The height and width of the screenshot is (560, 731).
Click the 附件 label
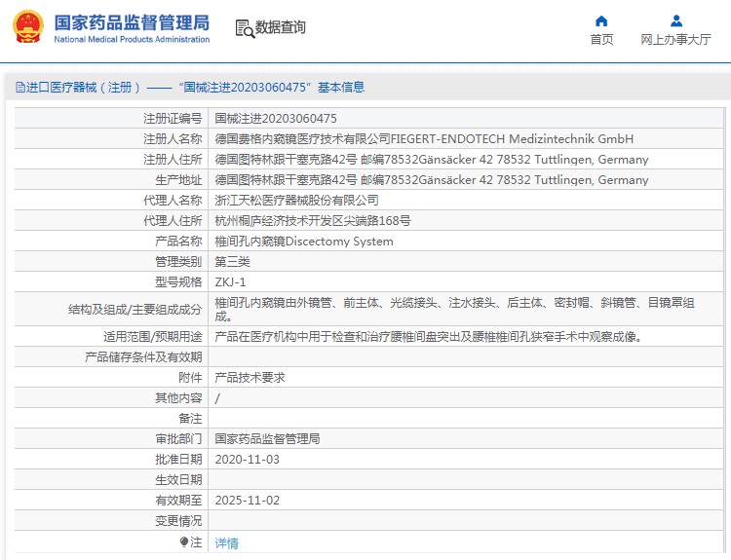(x=190, y=377)
